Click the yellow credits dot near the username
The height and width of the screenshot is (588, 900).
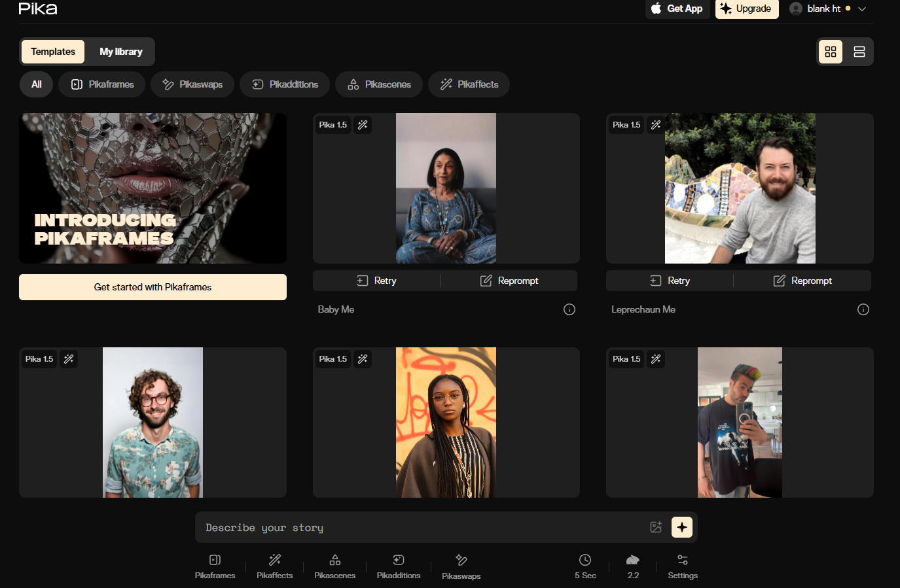pos(850,9)
